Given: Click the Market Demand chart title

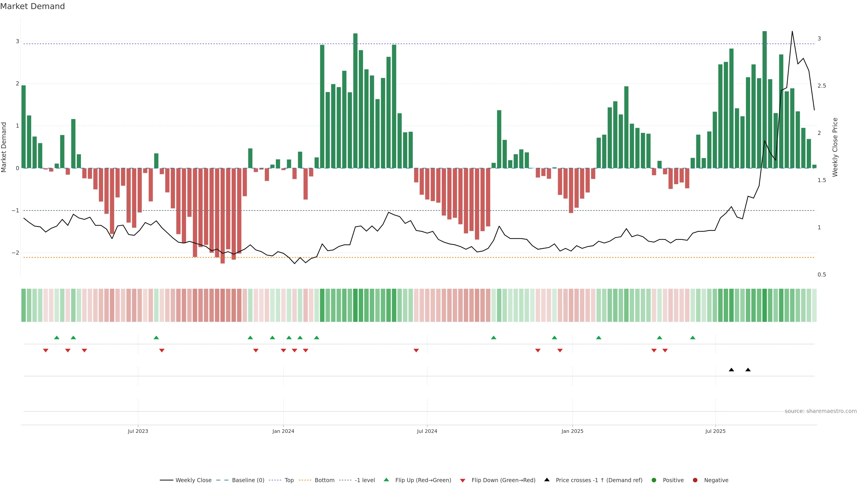Looking at the screenshot, I should point(32,6).
